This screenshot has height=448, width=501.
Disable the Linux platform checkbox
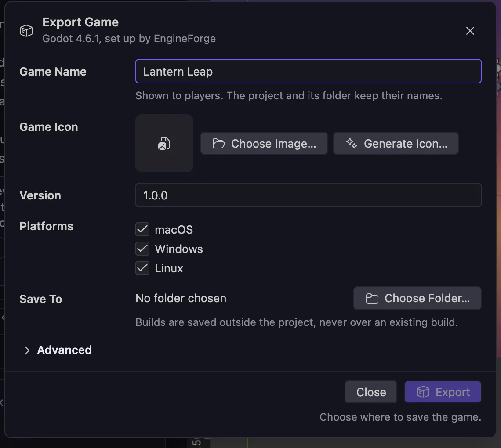tap(142, 268)
